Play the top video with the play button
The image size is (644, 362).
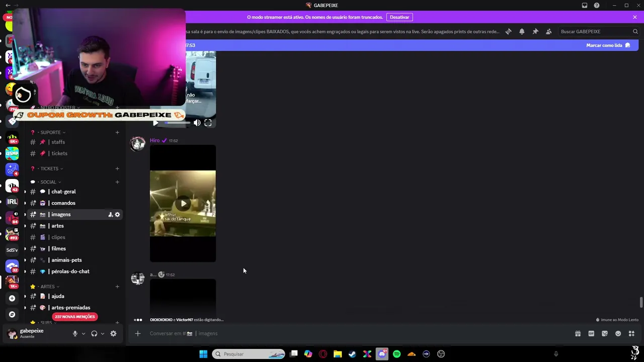point(155,123)
